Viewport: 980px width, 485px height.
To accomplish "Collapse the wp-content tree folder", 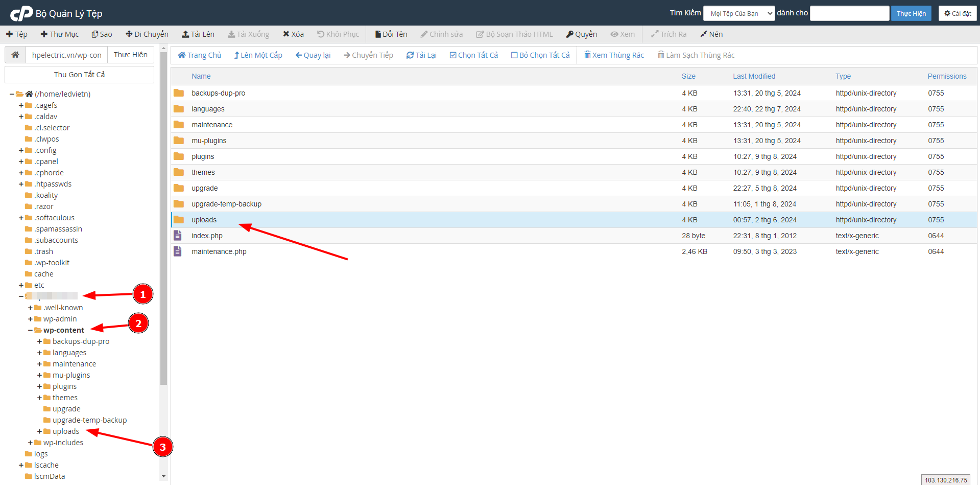I will pos(30,330).
